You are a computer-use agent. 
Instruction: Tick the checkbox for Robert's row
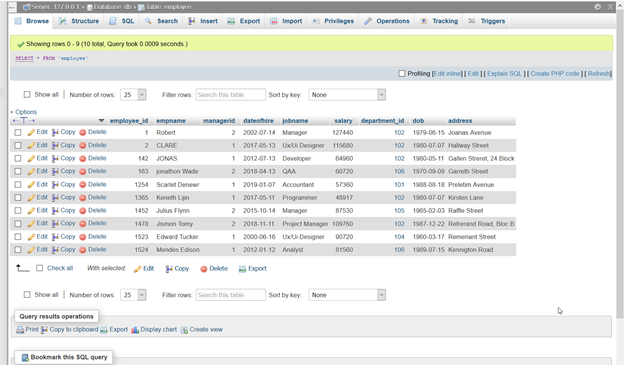point(18,133)
